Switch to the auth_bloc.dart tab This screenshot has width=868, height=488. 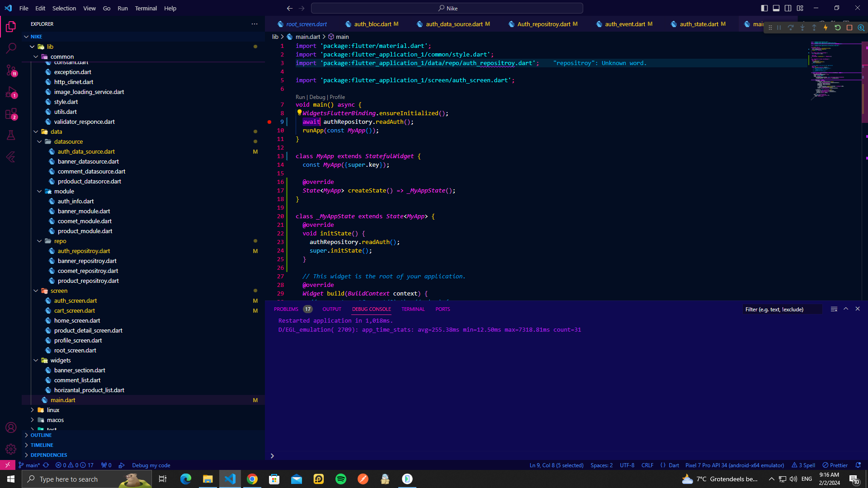[372, 24]
